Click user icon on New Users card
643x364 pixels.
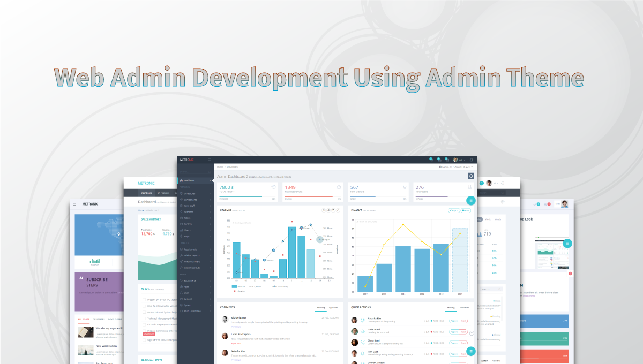click(x=469, y=187)
